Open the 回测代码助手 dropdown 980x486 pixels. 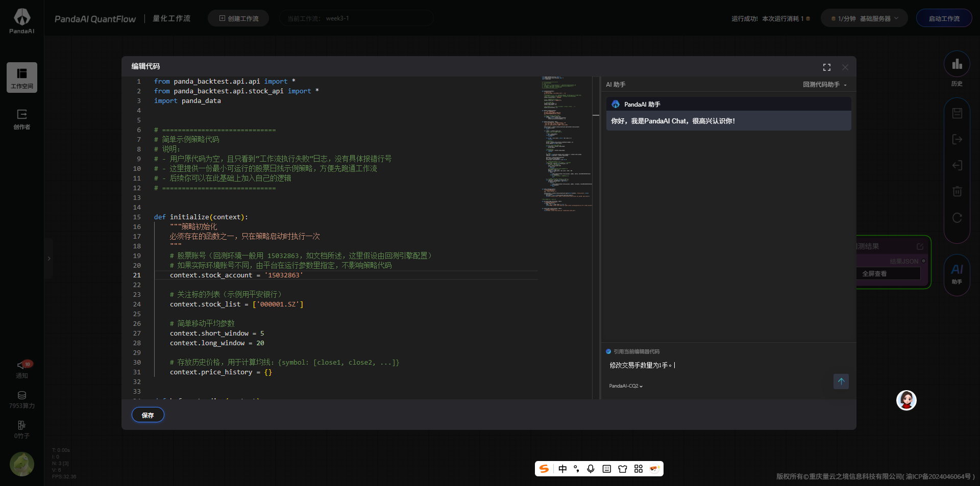point(824,85)
